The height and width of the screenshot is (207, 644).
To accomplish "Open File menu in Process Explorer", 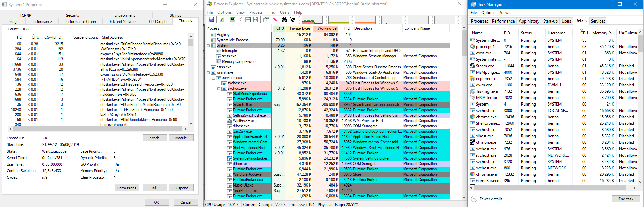I will [210, 12].
